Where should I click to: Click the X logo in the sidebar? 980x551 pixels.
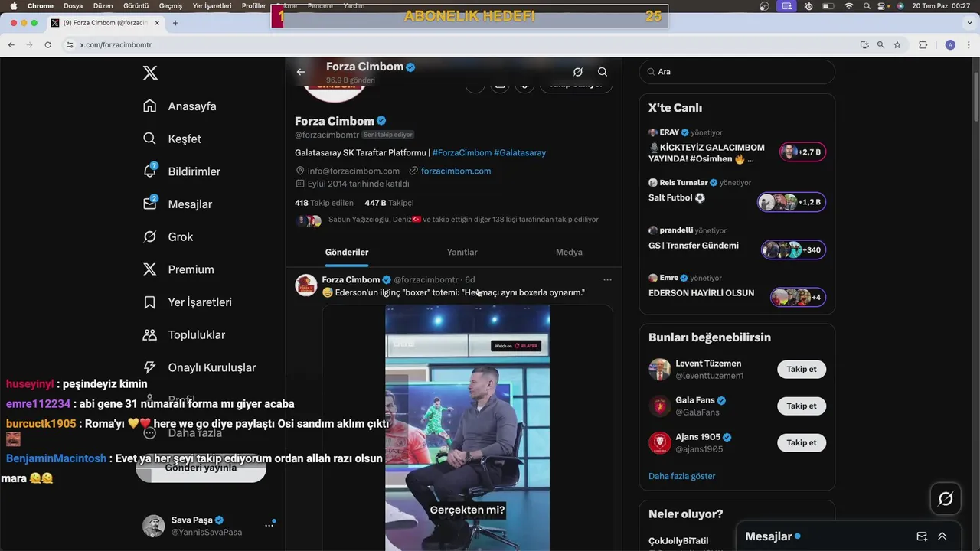coord(150,73)
